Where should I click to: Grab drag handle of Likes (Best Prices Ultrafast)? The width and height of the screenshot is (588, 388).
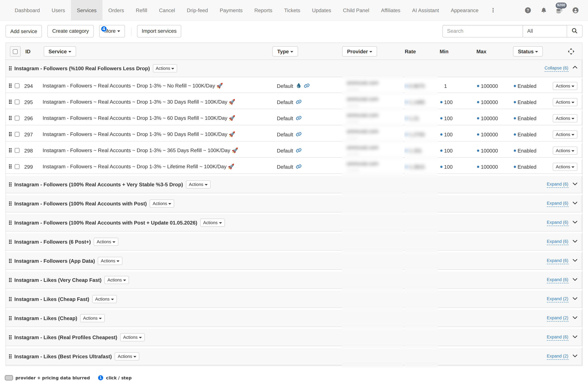tap(10, 356)
